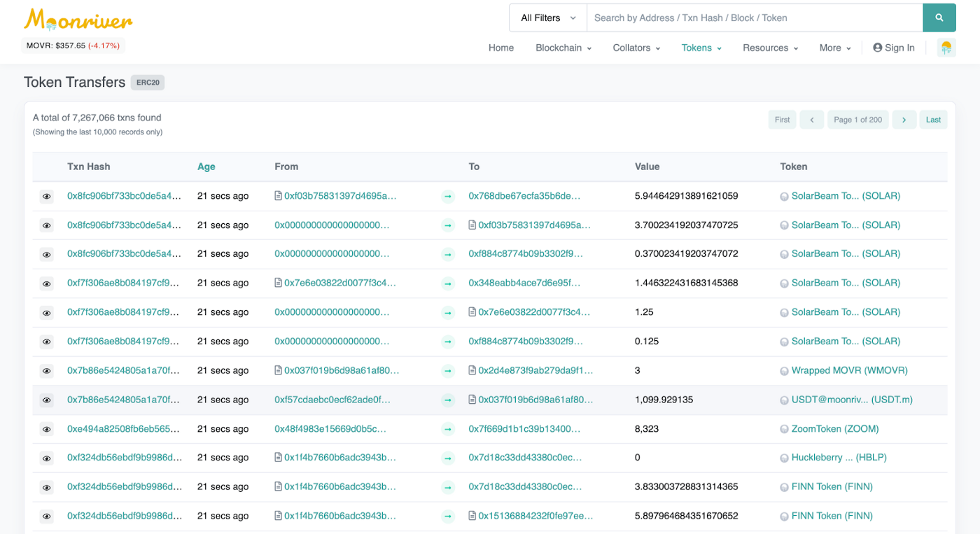The width and height of the screenshot is (980, 534).
Task: Toggle eye preview for row valued 5.944642913891621059
Action: pyautogui.click(x=47, y=197)
